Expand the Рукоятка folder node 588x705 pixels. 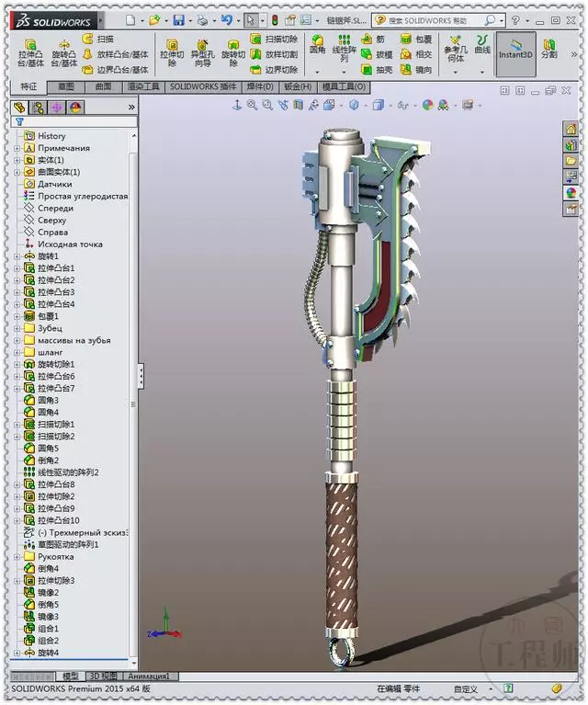[17, 557]
